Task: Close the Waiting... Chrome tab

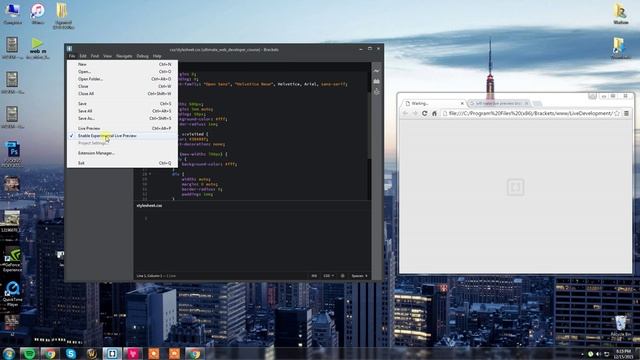Action: coord(462,103)
